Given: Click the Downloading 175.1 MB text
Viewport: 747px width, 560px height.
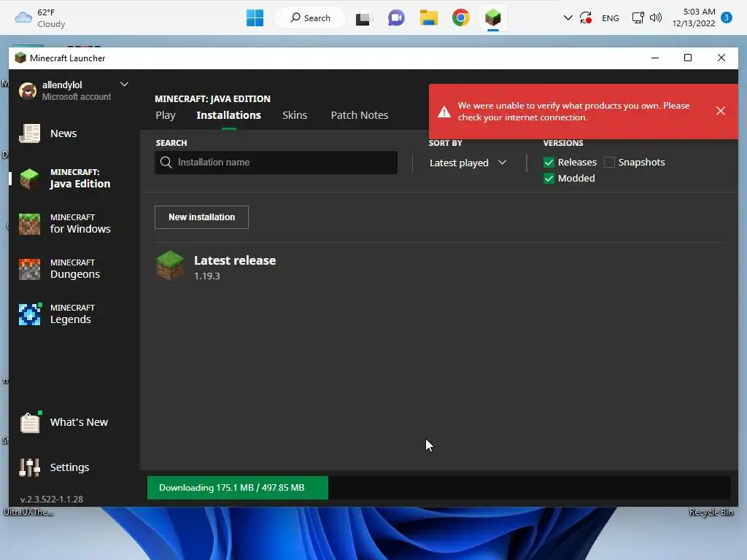Looking at the screenshot, I should point(231,488).
